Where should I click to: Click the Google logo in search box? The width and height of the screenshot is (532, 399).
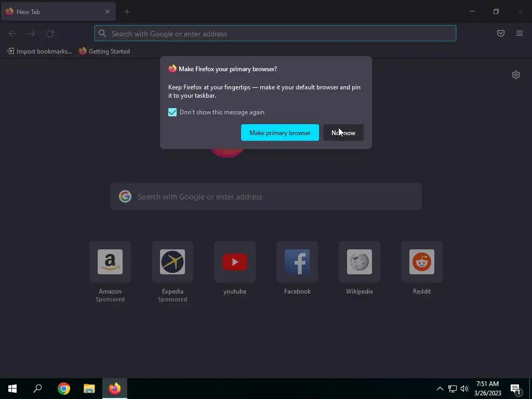click(x=125, y=196)
